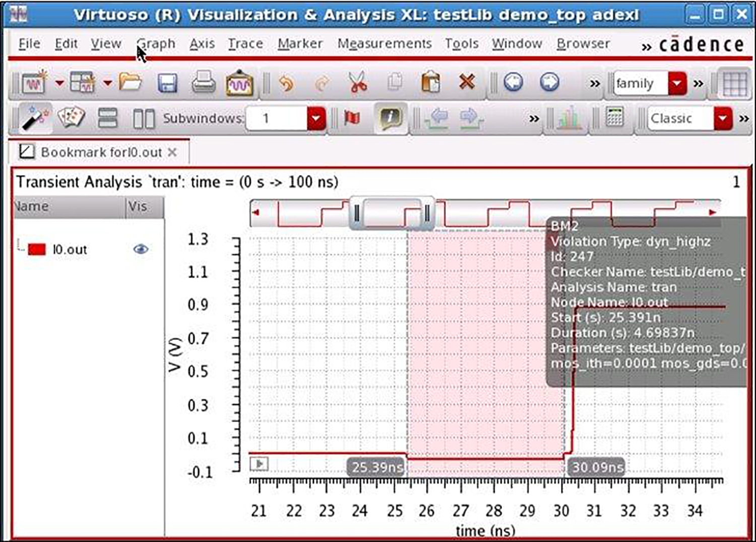Viewport: 756px width, 542px height.
Task: Toggle the info balloon button
Action: coord(391,118)
